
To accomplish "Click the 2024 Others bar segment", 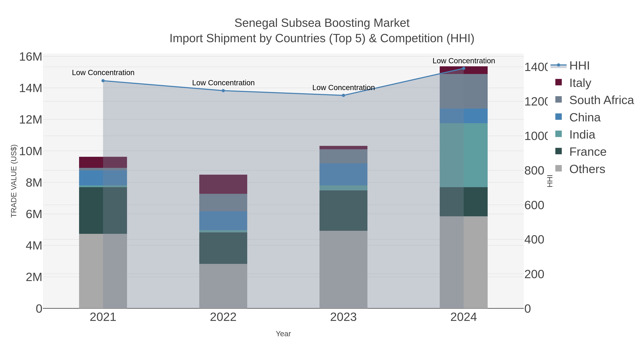I will (x=464, y=262).
